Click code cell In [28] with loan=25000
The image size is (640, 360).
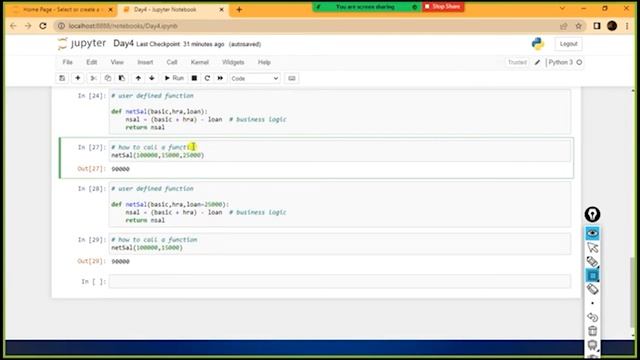coord(340,204)
